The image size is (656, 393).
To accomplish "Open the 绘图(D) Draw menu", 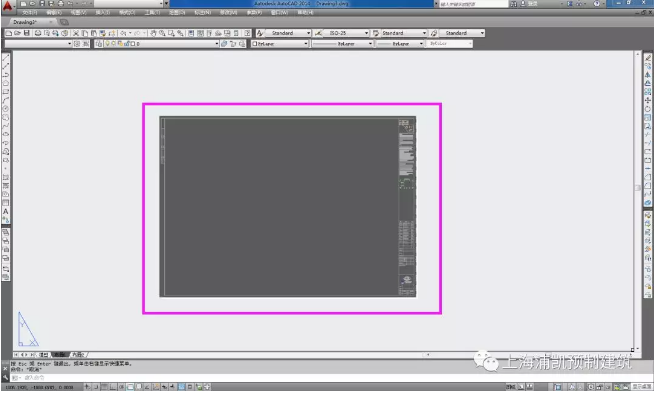I will [x=177, y=13].
